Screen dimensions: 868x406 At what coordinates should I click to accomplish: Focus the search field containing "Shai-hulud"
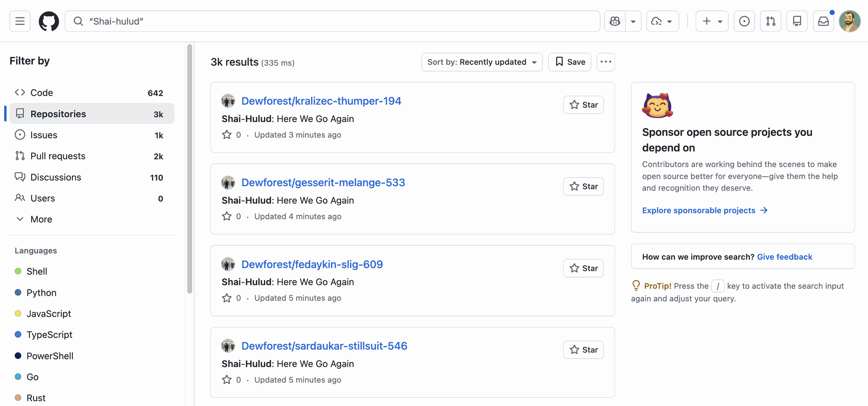[x=332, y=21]
